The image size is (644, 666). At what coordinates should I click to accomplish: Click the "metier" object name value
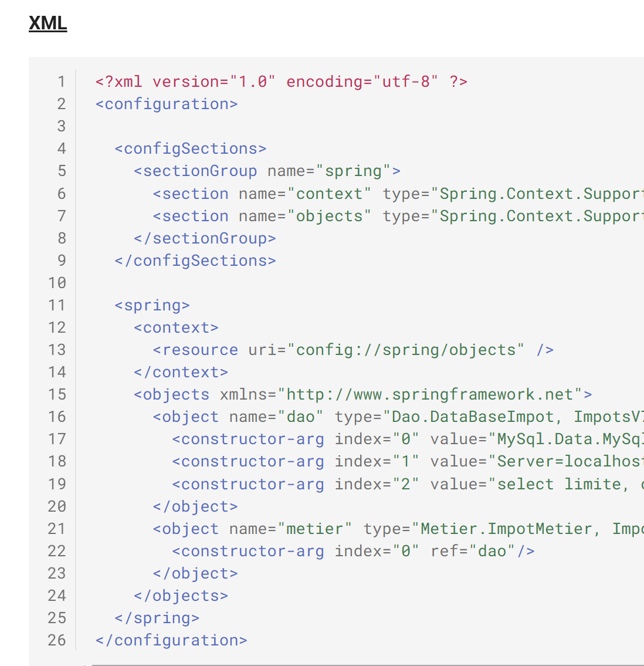[315, 529]
